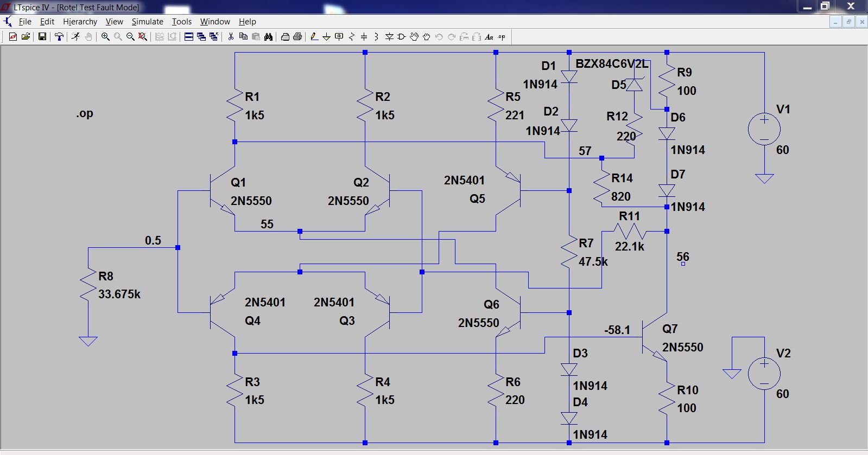This screenshot has width=868, height=455.
Task: Tile windows horizontally using toolbar icon
Action: pyautogui.click(x=189, y=37)
